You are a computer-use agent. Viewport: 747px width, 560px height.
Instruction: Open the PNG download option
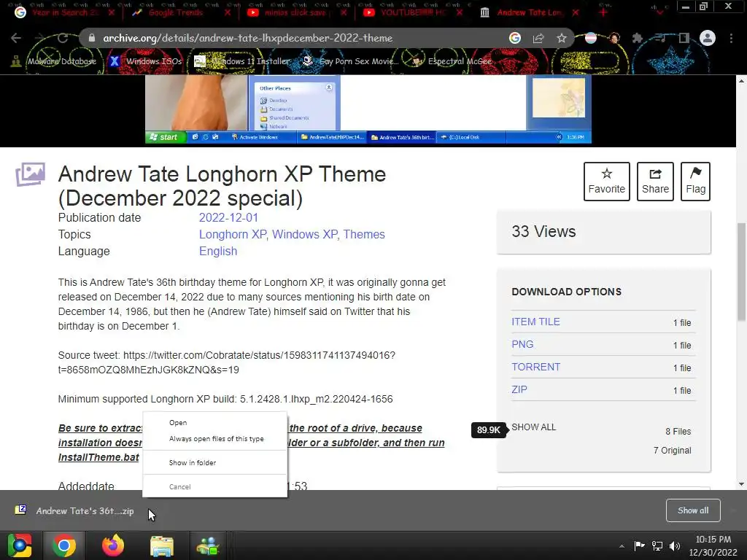(522, 344)
